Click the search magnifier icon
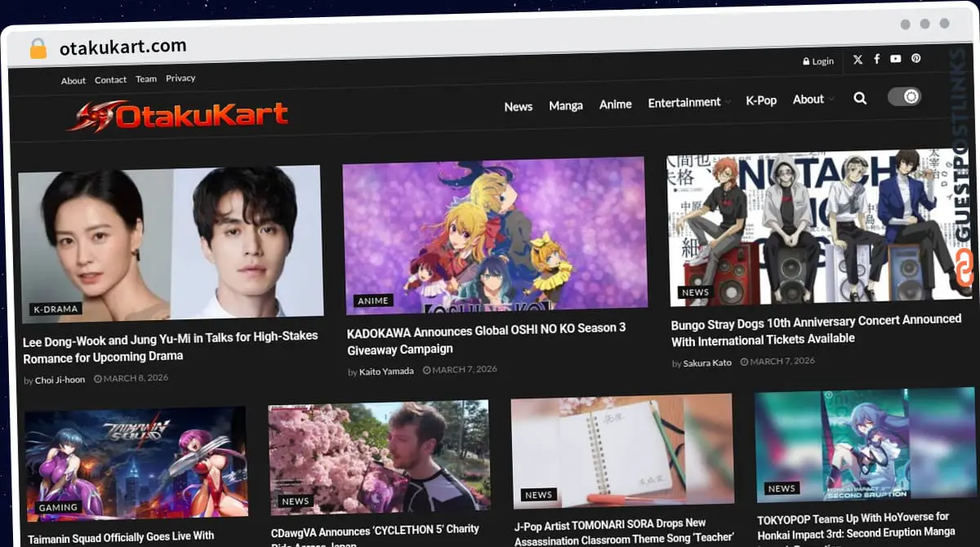Screen dimensions: 980x547 (x=860, y=98)
